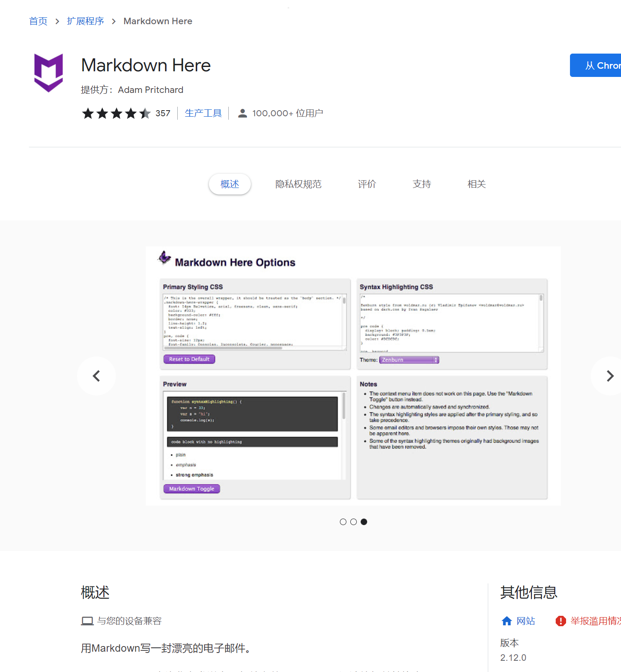This screenshot has height=672, width=621.
Task: Click the 357 ratings count
Action: pyautogui.click(x=163, y=113)
